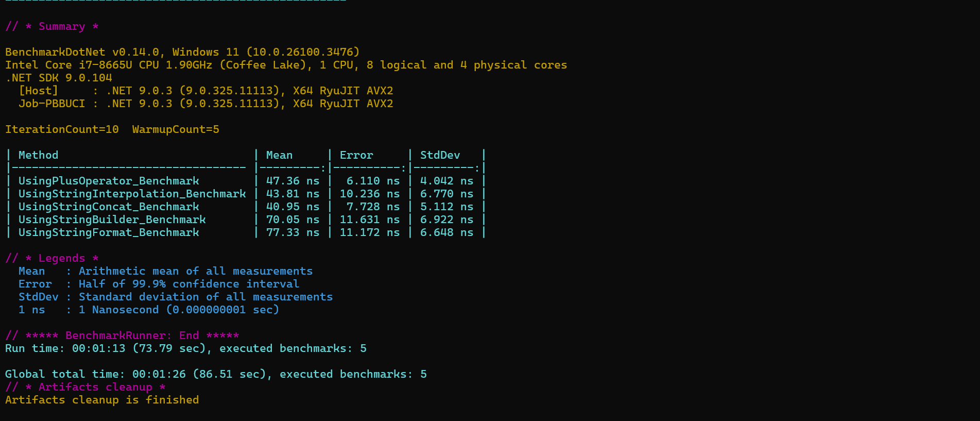The image size is (980, 421).
Task: Click 'UsingPlusOperator_Benchmark' method name
Action: pos(109,181)
